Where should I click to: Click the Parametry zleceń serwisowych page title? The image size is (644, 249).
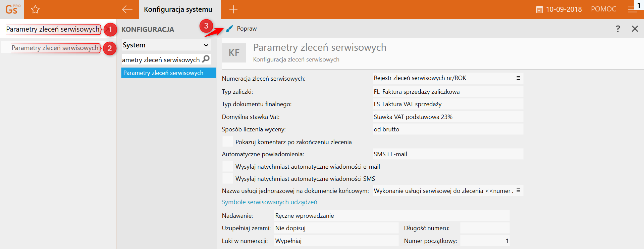320,47
